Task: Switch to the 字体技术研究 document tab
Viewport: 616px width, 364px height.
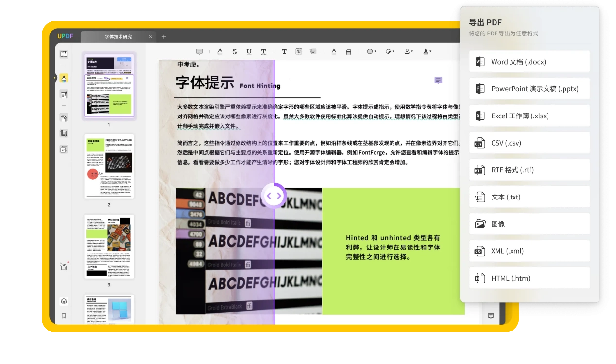Action: click(x=118, y=37)
